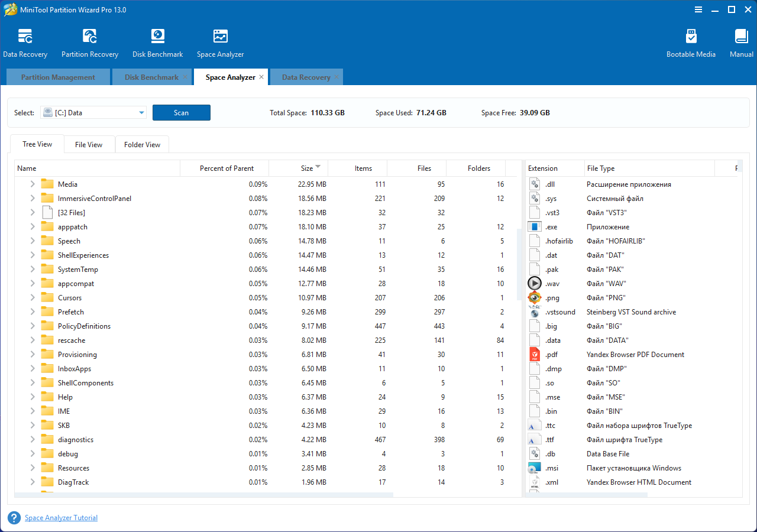This screenshot has width=757, height=532.
Task: Click the .ttf font icon
Action: [x=535, y=440]
